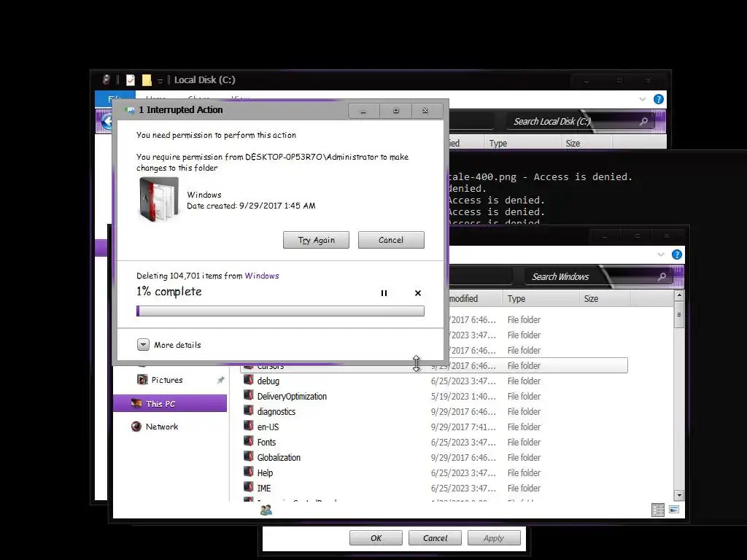Select the IME folder
Viewport: 747px width, 560px height.
click(x=433, y=488)
